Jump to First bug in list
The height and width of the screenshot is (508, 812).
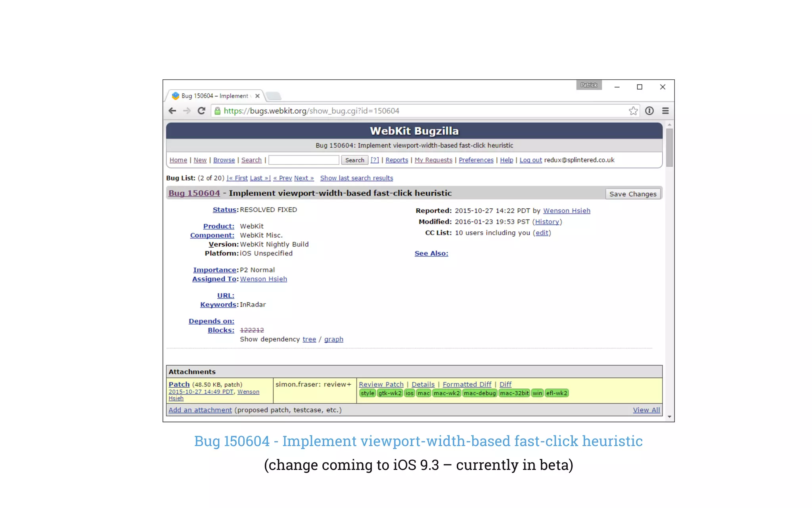pyautogui.click(x=237, y=178)
